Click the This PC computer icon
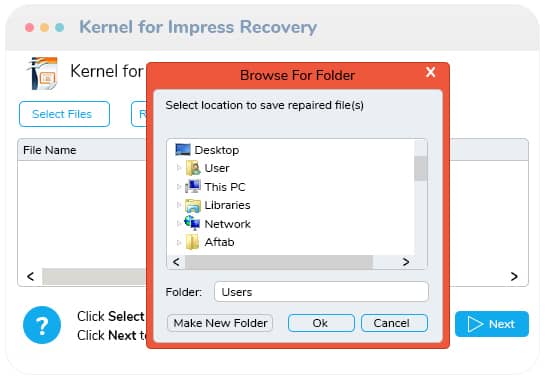The width and height of the screenshot is (545, 380). pyautogui.click(x=193, y=187)
